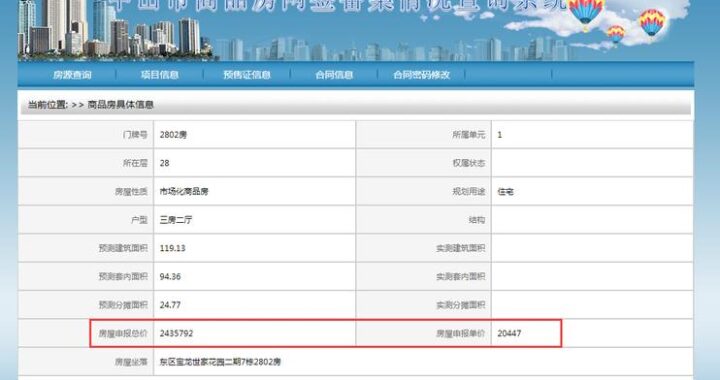Select the 房屋性质 label cell
The image size is (720, 380).
[85, 191]
